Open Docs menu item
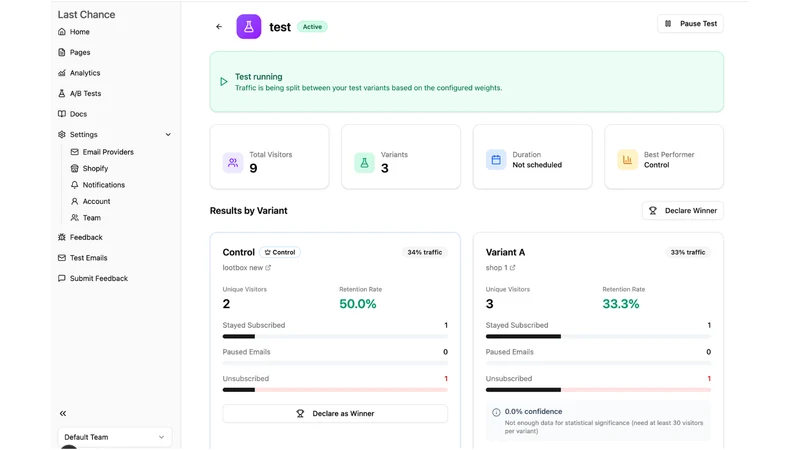Viewport: 800px width, 450px height. coord(79,114)
